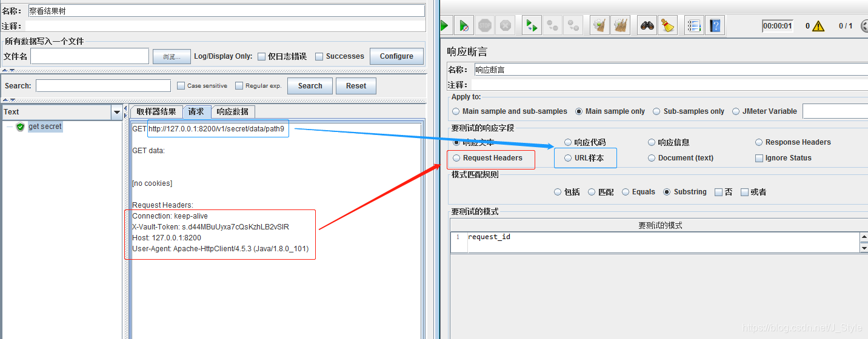
Task: Select Response Headers radio option
Action: (x=759, y=142)
